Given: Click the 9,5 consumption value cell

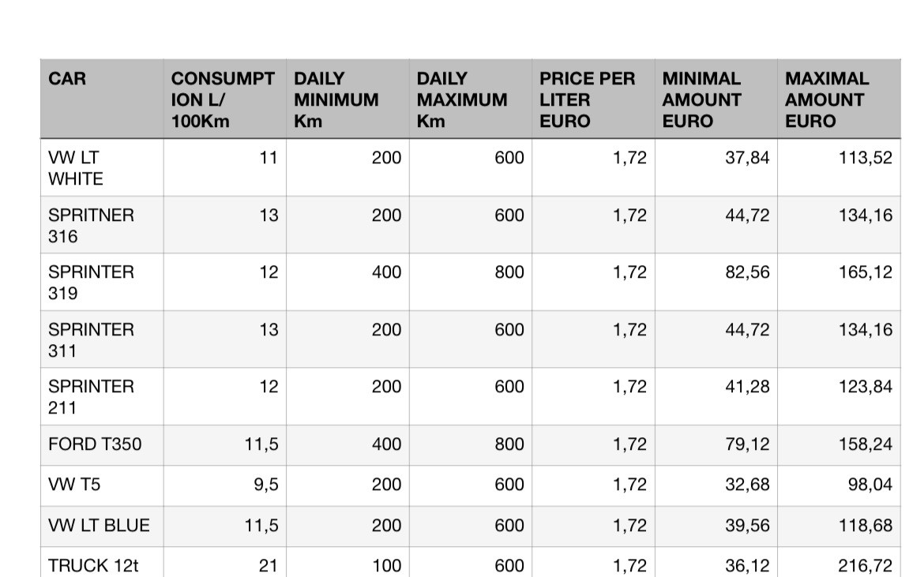Looking at the screenshot, I should (x=224, y=485).
